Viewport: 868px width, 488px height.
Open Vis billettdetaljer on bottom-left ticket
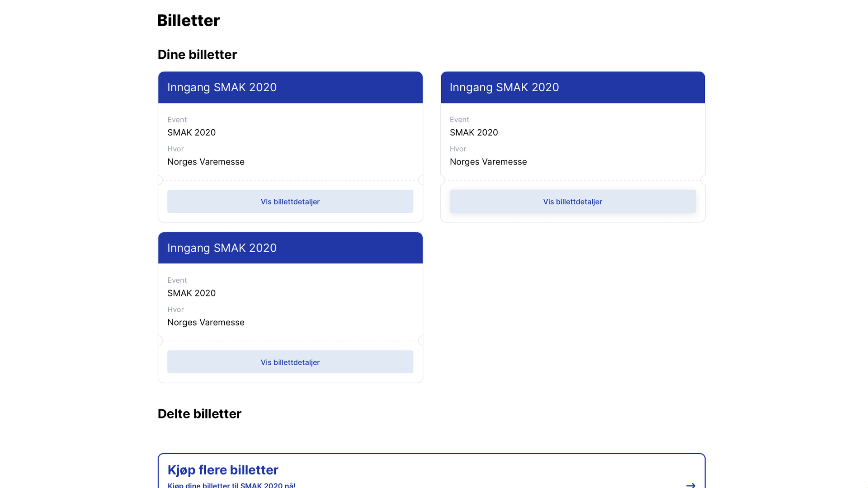290,362
